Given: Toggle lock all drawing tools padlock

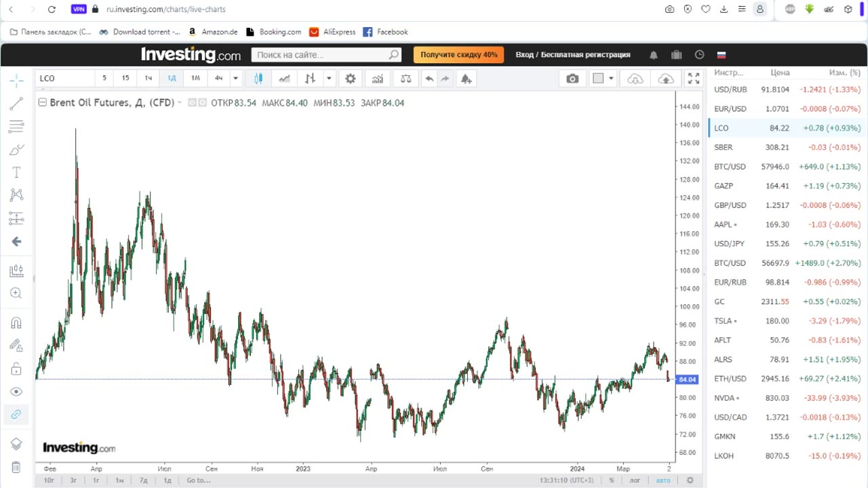Looking at the screenshot, I should tap(16, 369).
